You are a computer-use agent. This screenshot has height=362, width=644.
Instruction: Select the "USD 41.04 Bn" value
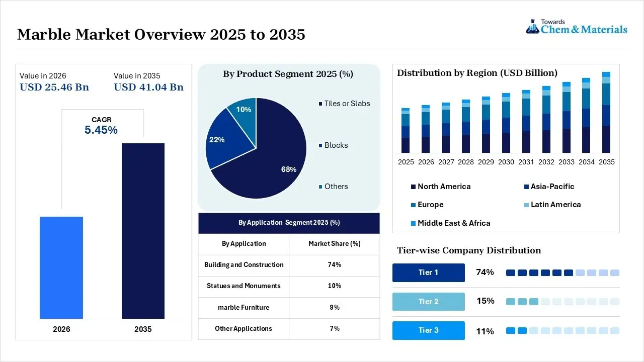[149, 87]
